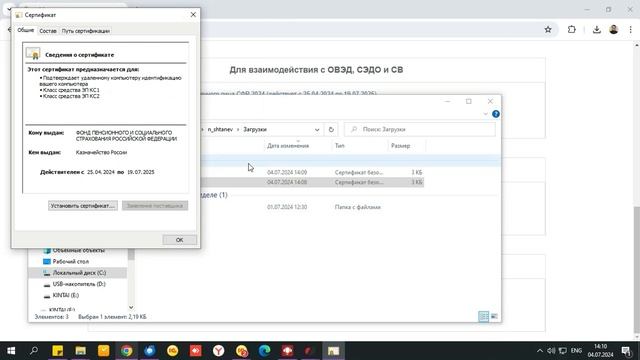Click 'Заявление поставщика' button

[155, 206]
